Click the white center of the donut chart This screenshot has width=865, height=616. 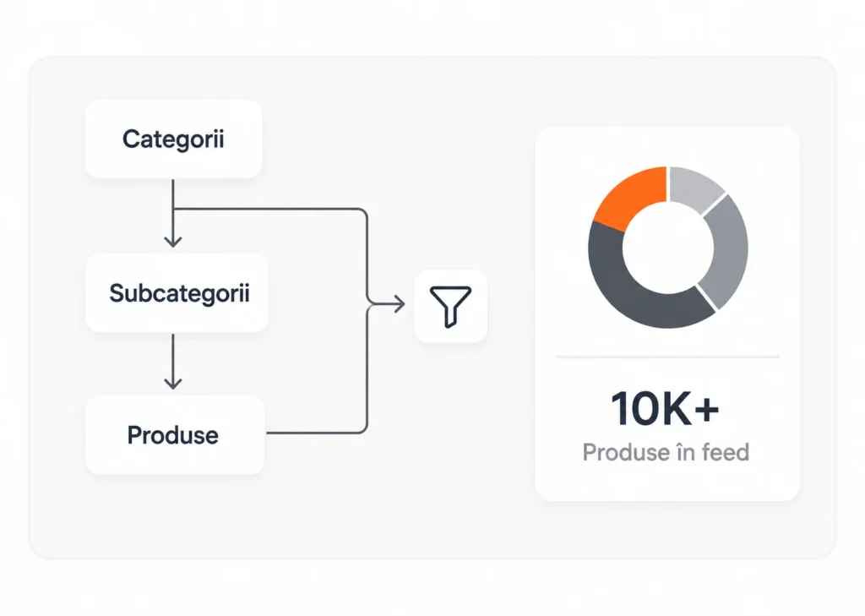point(668,248)
